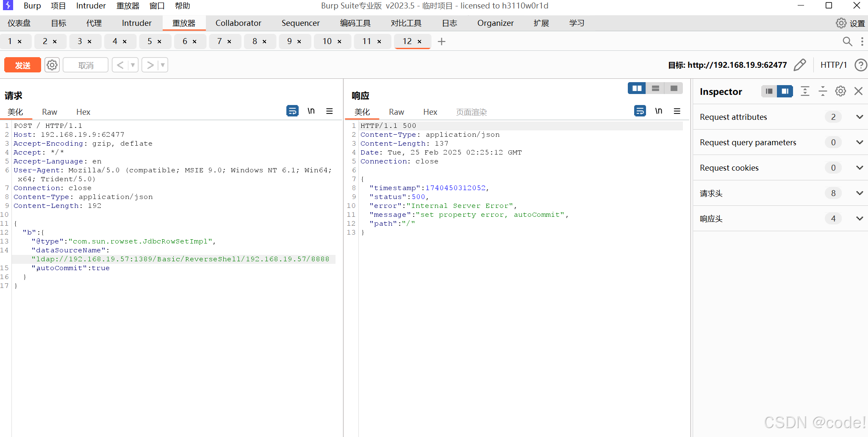868x437 pixels.
Task: Open Repeater help question mark icon
Action: [x=860, y=65]
